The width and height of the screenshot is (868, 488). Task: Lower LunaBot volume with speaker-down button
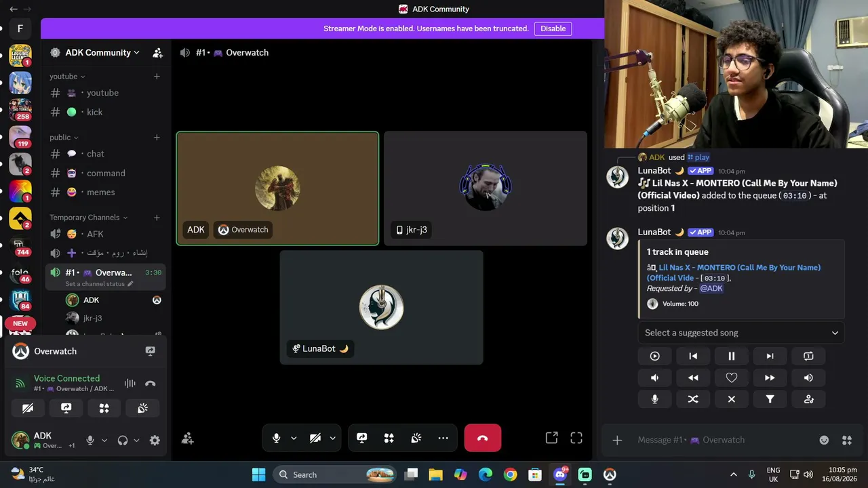(x=654, y=378)
